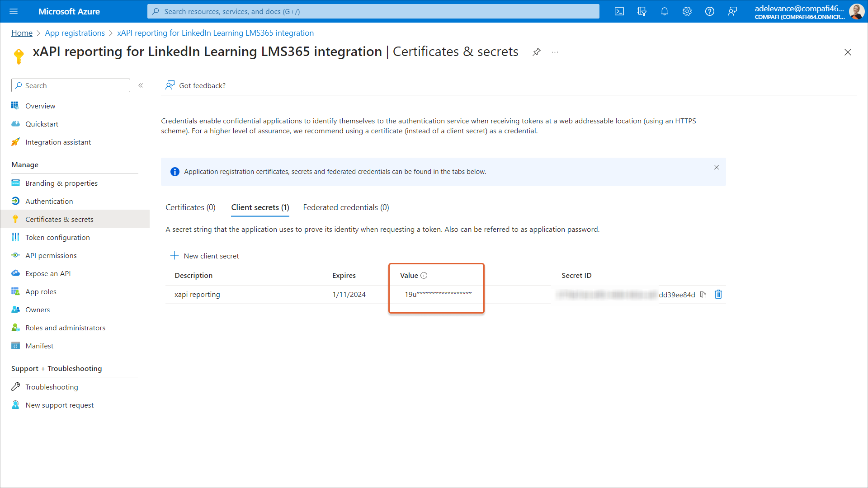Dismiss the blue information banner
This screenshot has width=868, height=488.
(717, 167)
